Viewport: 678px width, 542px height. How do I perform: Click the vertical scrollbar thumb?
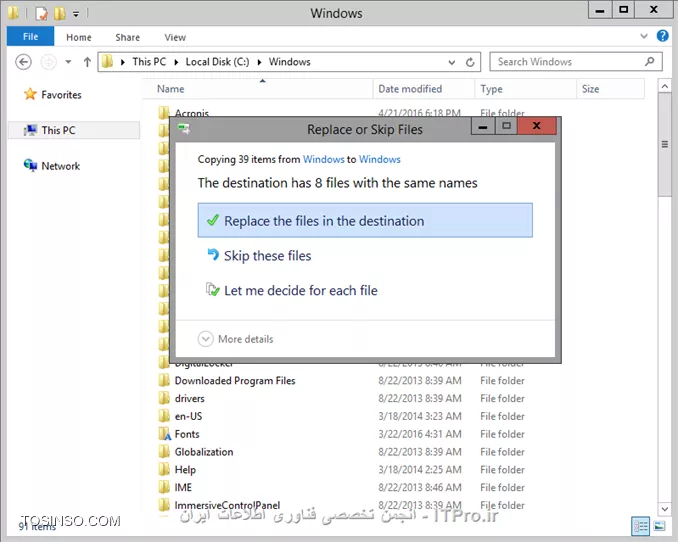pos(665,144)
